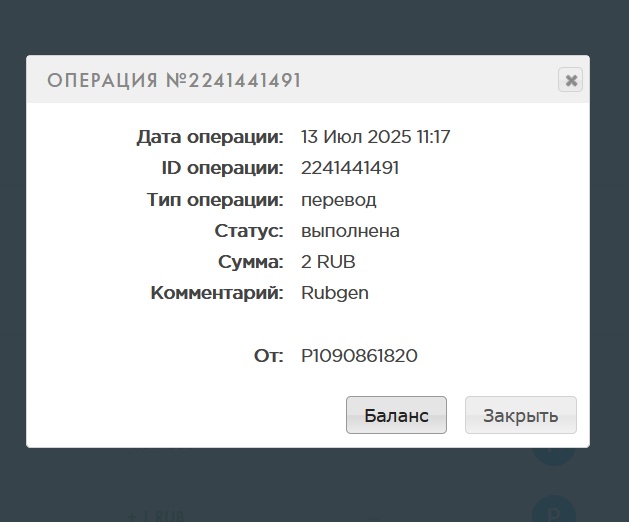Click the Комментарий label
The height and width of the screenshot is (522, 629).
217,293
